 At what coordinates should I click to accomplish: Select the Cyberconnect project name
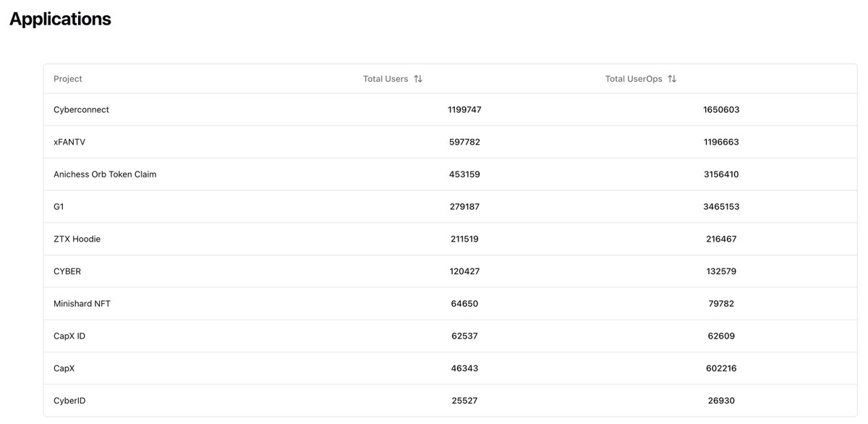point(81,110)
